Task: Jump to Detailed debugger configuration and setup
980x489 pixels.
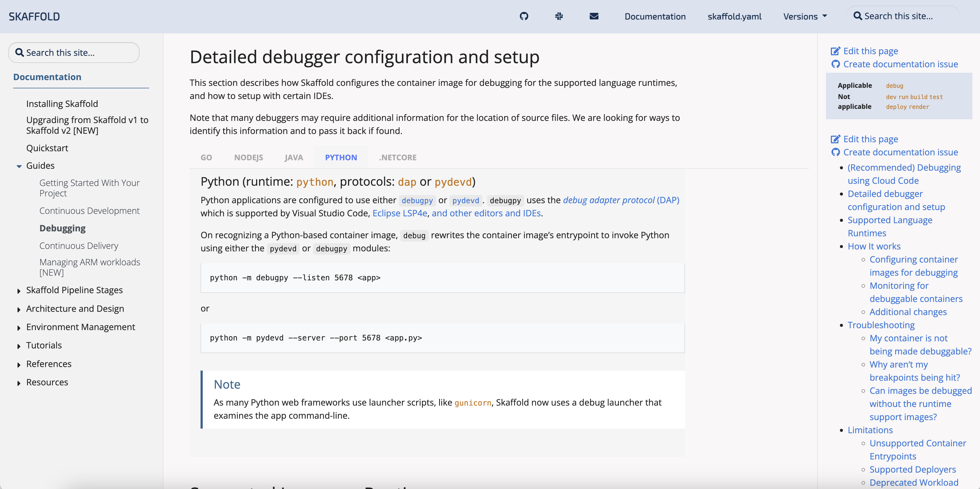Action: 896,200
